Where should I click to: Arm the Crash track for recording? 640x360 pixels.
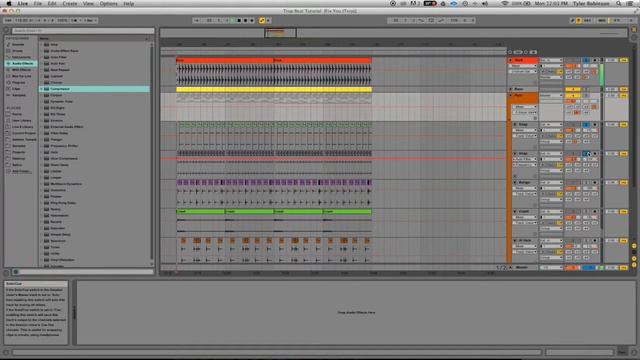pyautogui.click(x=595, y=211)
